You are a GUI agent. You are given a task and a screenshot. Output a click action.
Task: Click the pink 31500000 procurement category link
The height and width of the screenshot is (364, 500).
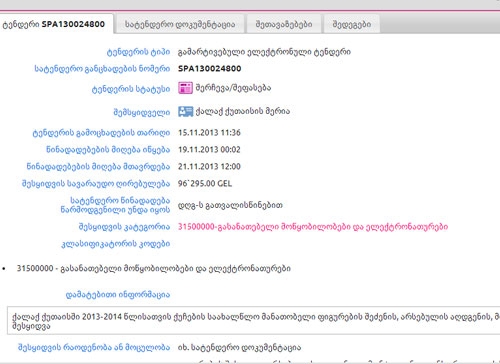tap(313, 227)
